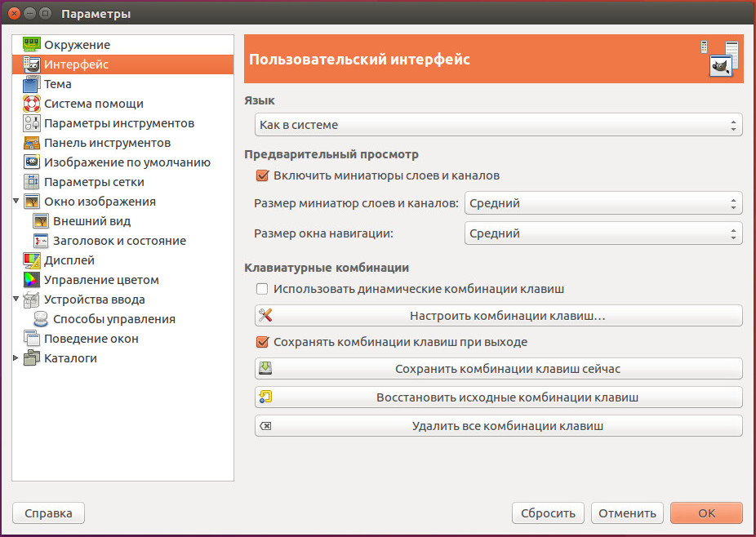Collapse the Устройства ввода tree branch
The image size is (756, 537).
coord(16,300)
